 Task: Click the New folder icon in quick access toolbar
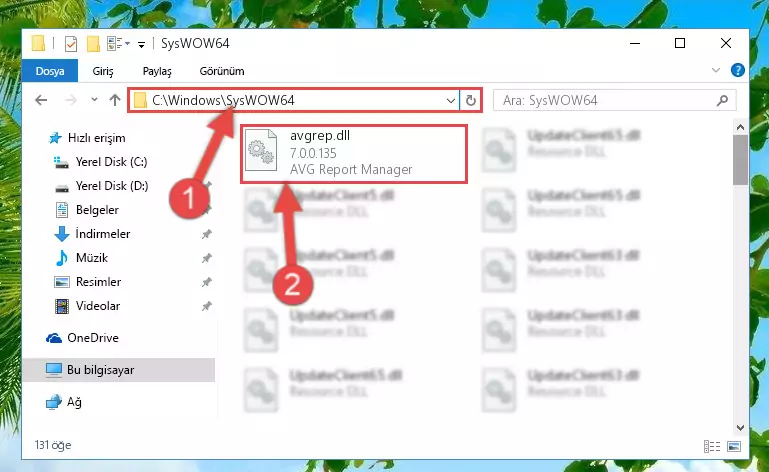point(93,44)
